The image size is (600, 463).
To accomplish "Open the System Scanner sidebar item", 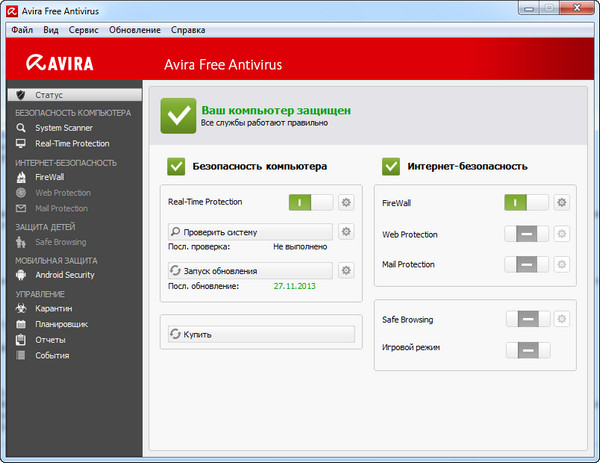I will (x=63, y=128).
